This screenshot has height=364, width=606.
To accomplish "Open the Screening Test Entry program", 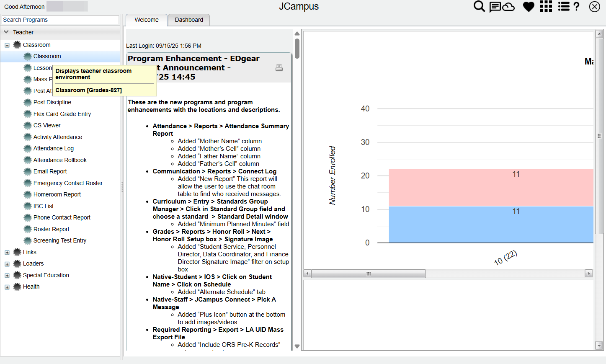I will (x=60, y=240).
